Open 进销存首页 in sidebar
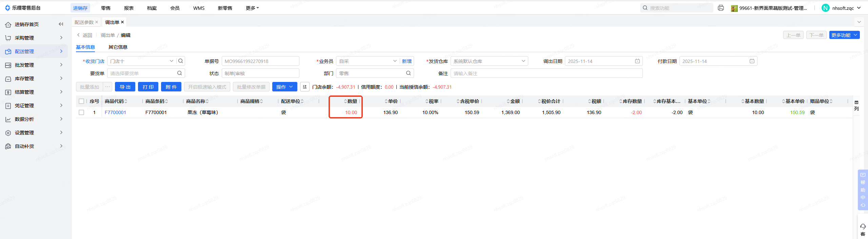Screen dimensions: 868x239 [x=27, y=24]
